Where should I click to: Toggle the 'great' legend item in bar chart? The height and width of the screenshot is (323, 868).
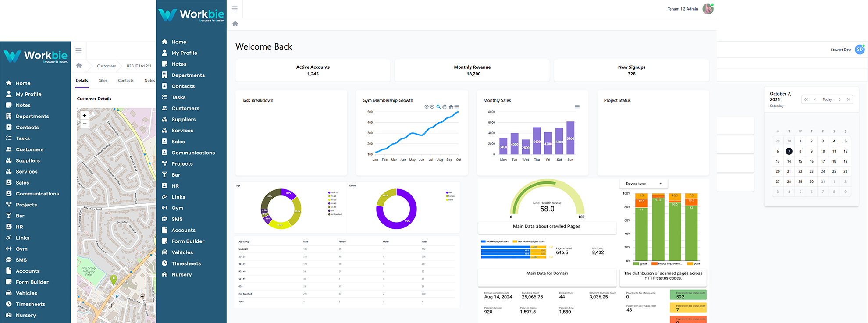pos(640,264)
